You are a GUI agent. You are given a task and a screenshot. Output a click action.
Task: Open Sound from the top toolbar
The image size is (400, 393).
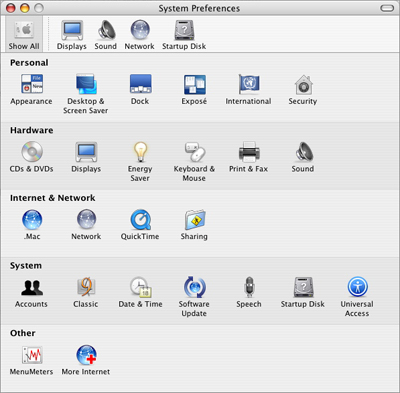coord(106,35)
